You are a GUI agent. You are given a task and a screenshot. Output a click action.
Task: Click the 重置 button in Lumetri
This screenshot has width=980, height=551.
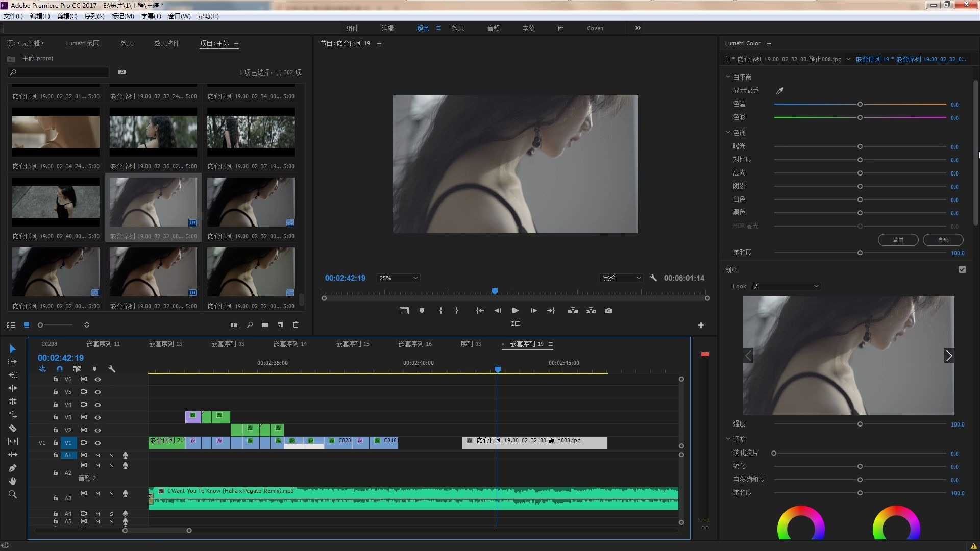[x=898, y=240]
